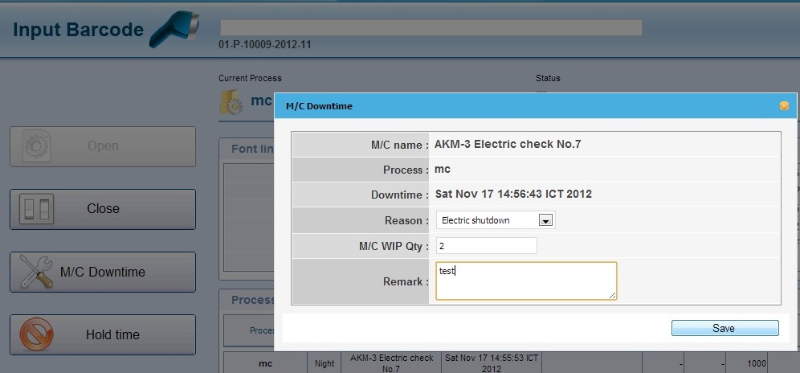Click the Close button in sidebar

tap(103, 209)
